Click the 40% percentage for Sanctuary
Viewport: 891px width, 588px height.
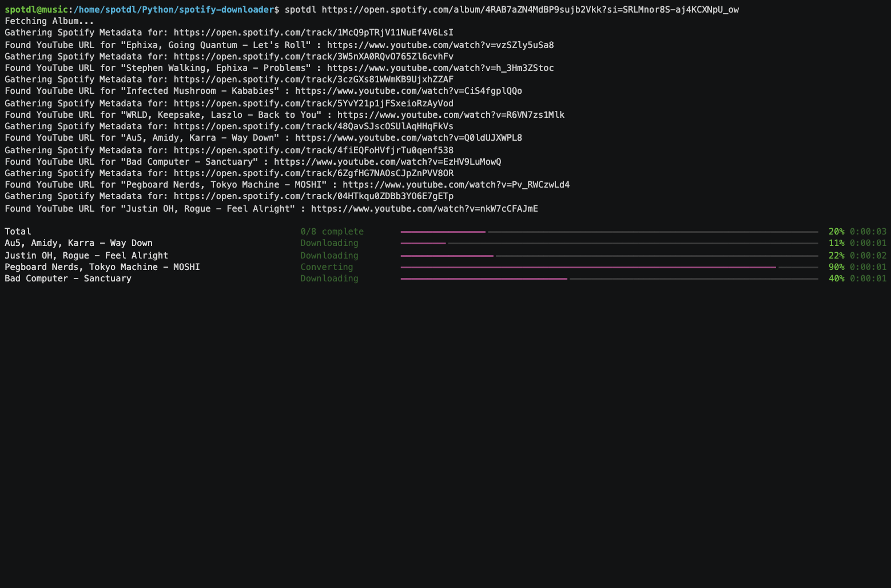(837, 279)
